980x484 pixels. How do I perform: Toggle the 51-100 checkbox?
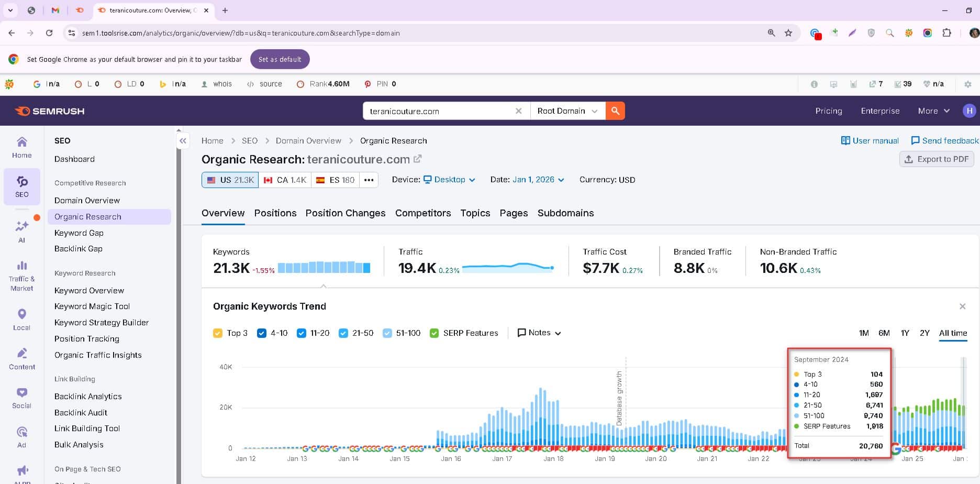[387, 333]
